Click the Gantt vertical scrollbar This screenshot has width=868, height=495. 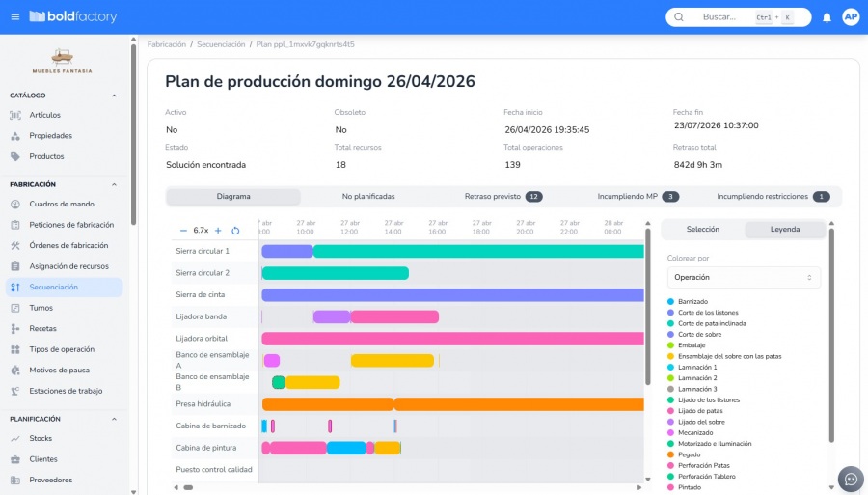[x=648, y=307]
